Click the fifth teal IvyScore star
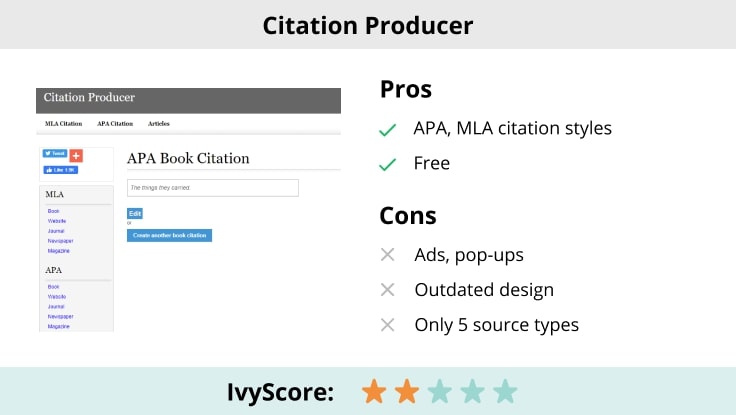736x415 pixels. point(505,391)
